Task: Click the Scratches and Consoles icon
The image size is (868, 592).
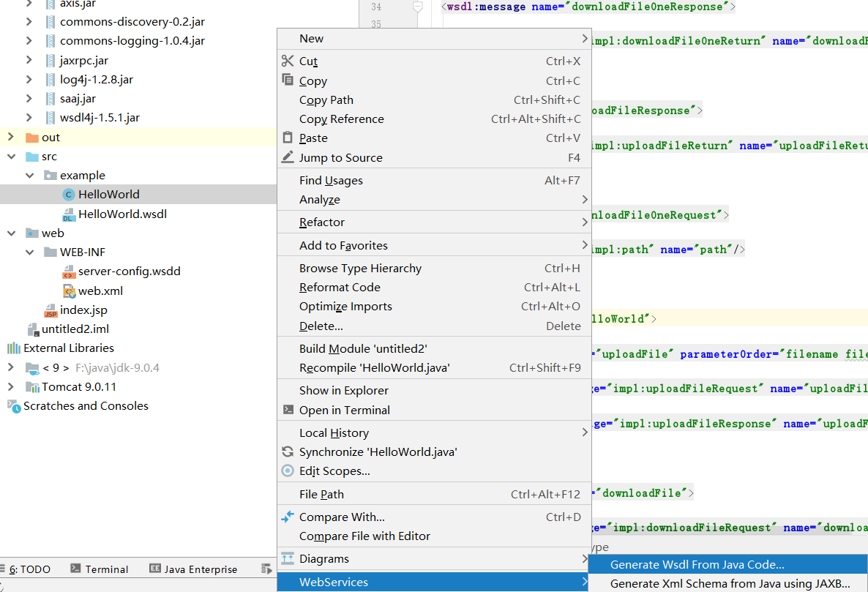Action: 14,406
